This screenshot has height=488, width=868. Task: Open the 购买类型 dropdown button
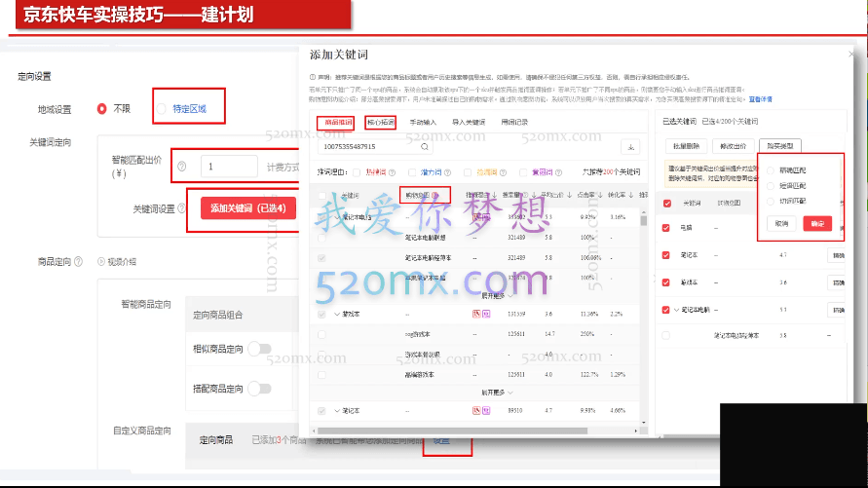780,146
